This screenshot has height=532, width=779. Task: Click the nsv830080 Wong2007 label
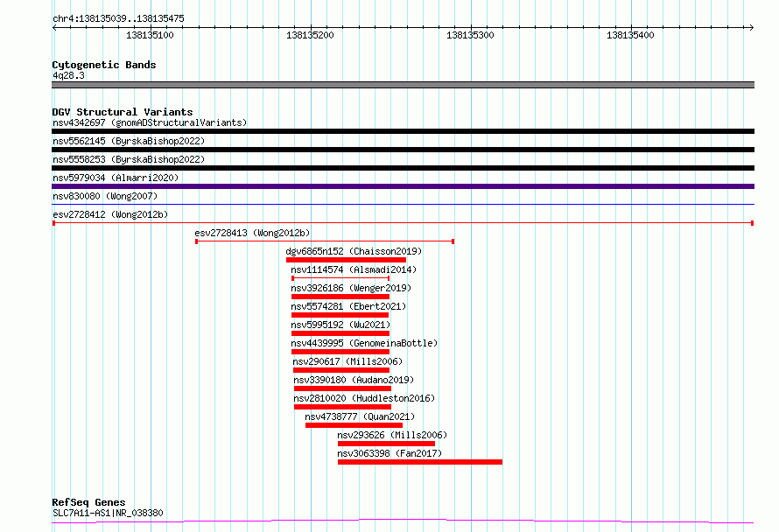pos(105,196)
